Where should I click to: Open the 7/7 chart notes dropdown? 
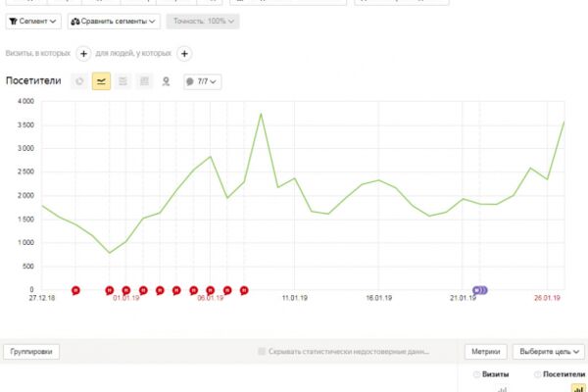(x=203, y=81)
